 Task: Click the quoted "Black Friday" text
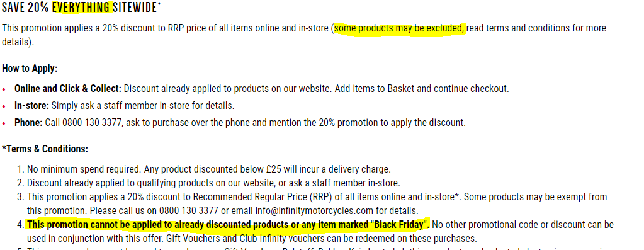click(398, 225)
